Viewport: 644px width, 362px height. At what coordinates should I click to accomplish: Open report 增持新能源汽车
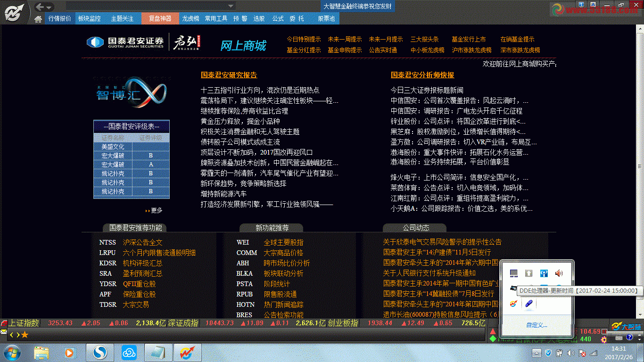pyautogui.click(x=224, y=194)
